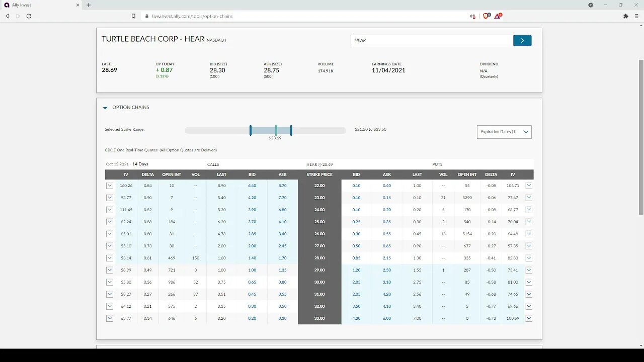Click the put ask 0.55 at strike 26.00

(x=386, y=234)
